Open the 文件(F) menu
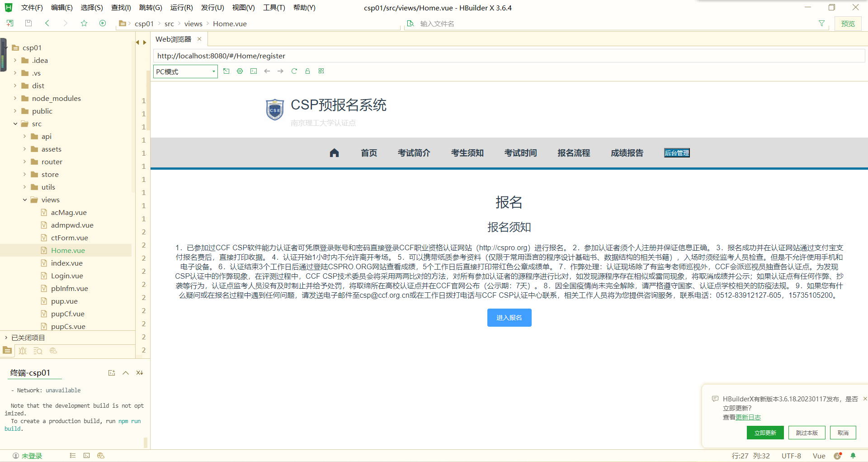868x462 pixels. [32, 8]
